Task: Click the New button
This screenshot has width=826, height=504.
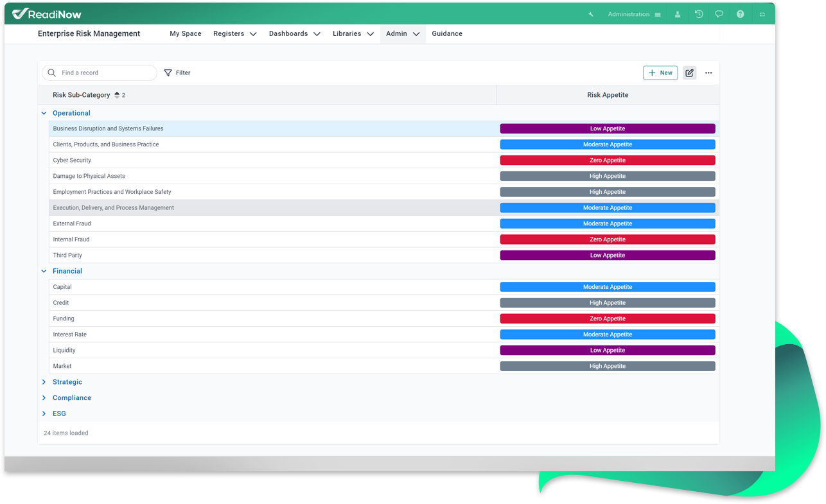Action: (x=660, y=73)
